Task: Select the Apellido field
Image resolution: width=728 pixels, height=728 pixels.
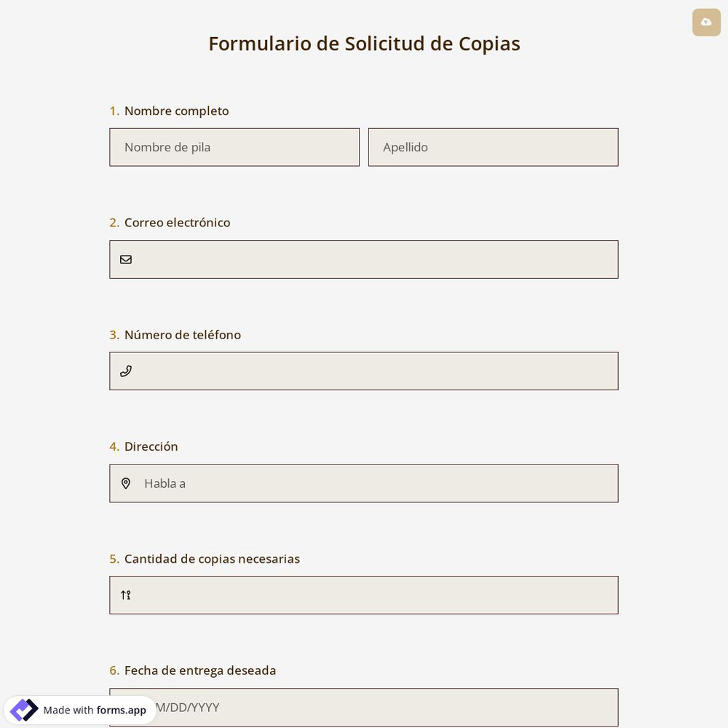Action: coord(493,147)
